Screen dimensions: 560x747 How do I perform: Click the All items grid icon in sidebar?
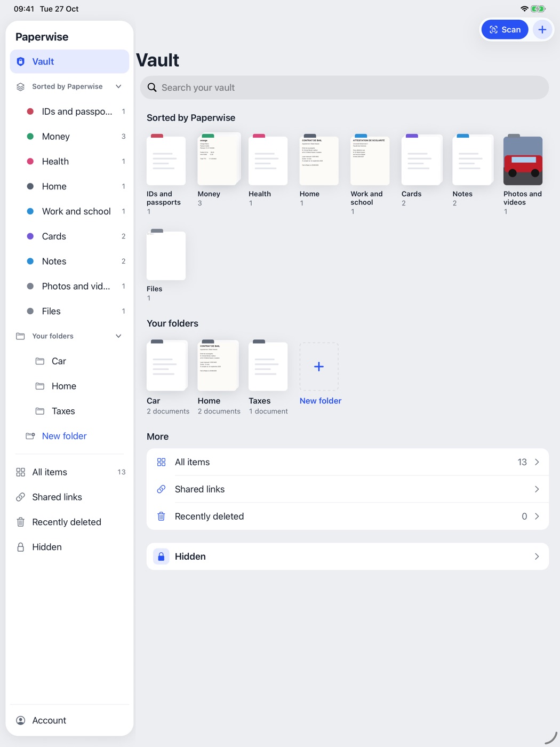[x=21, y=472]
